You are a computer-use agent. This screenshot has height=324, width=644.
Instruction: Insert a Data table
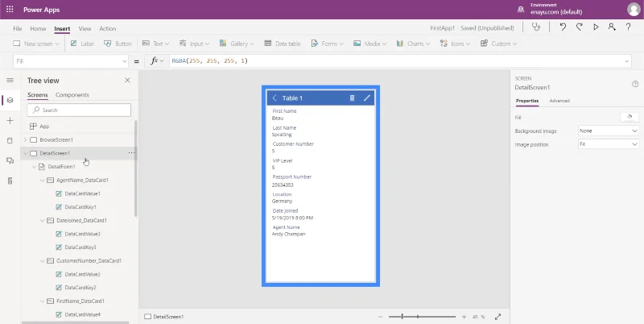click(283, 44)
